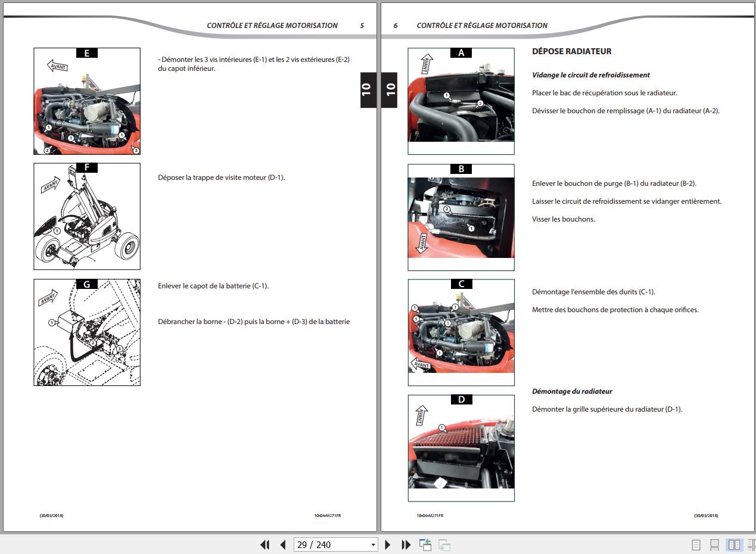Go to the next page
756x554 pixels.
point(388,544)
